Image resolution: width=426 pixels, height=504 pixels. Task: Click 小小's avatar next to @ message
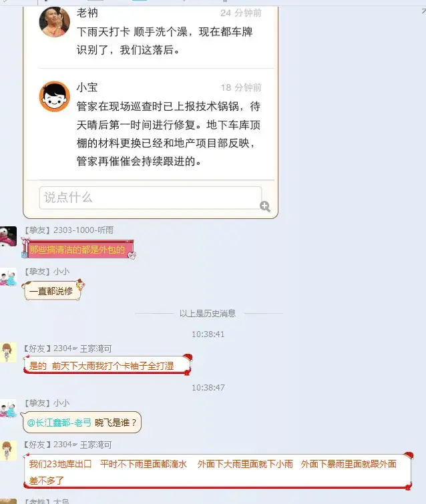coord(9,409)
